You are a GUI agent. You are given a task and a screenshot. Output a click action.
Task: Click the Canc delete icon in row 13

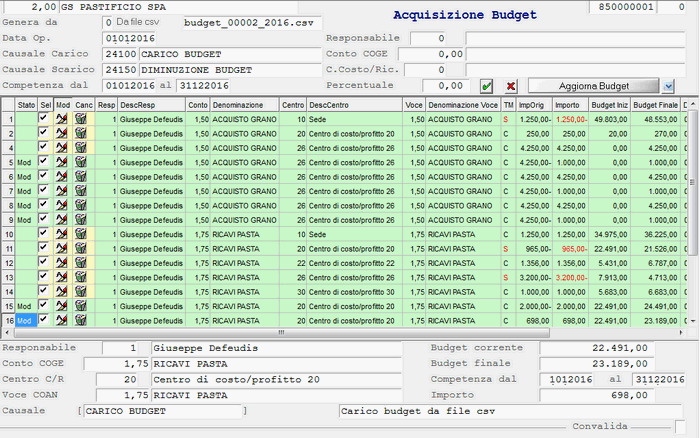point(81,277)
